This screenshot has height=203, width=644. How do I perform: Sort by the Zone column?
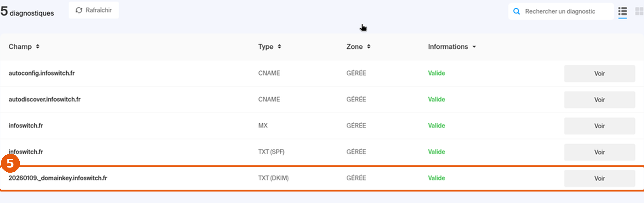(358, 46)
